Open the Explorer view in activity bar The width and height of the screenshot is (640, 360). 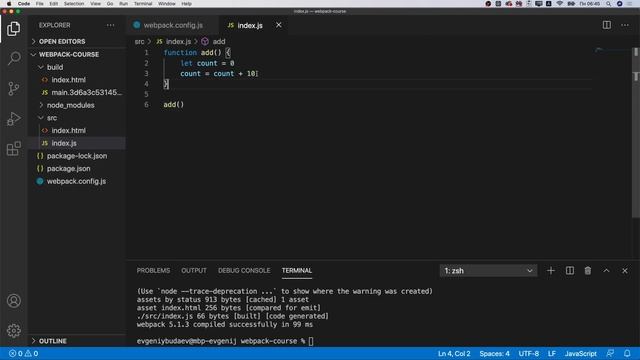pyautogui.click(x=13, y=29)
